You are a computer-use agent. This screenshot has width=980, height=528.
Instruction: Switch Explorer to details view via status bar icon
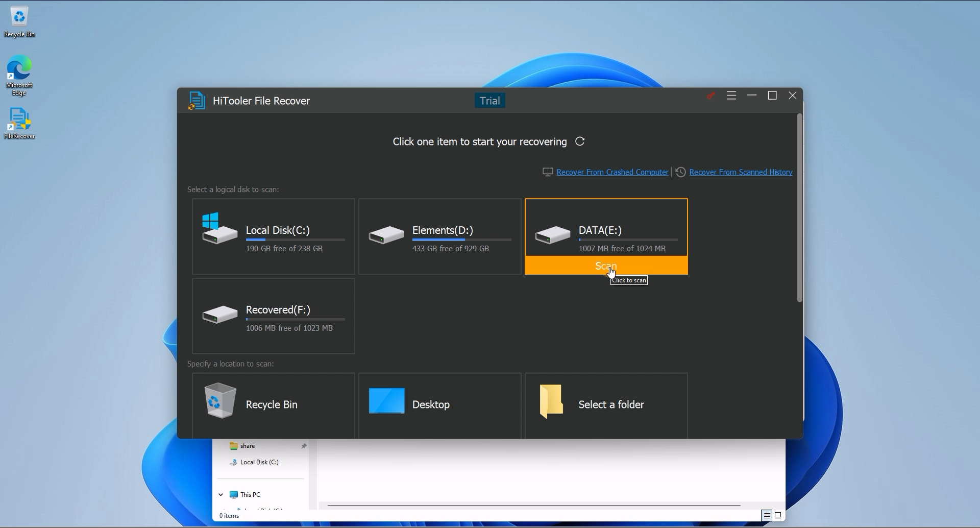click(766, 515)
